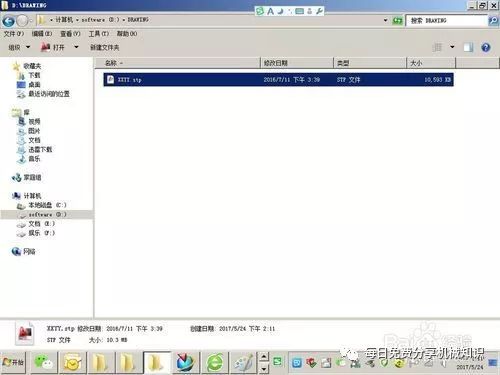Open the view options dropdown arrow
Viewport: 500px width, 375px height.
(x=452, y=47)
